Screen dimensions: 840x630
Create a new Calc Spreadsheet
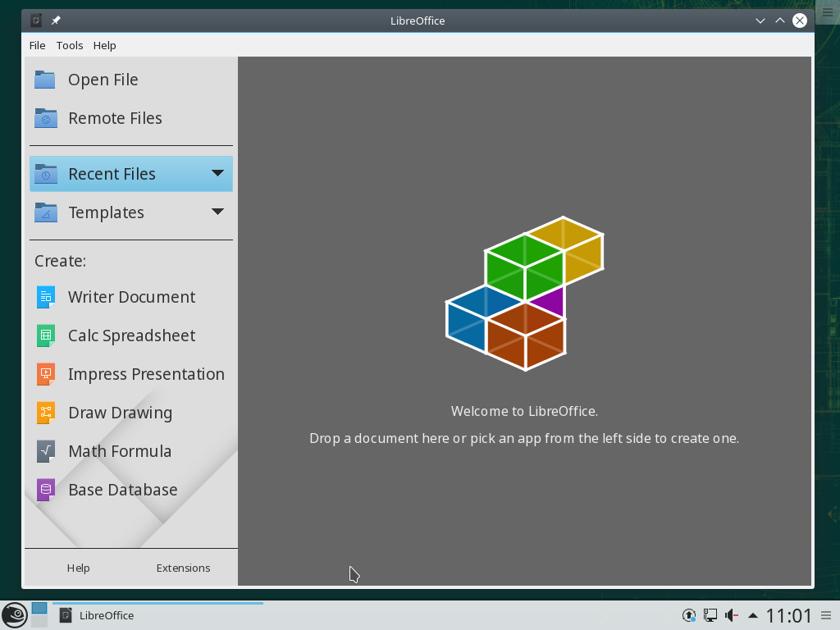coord(131,336)
